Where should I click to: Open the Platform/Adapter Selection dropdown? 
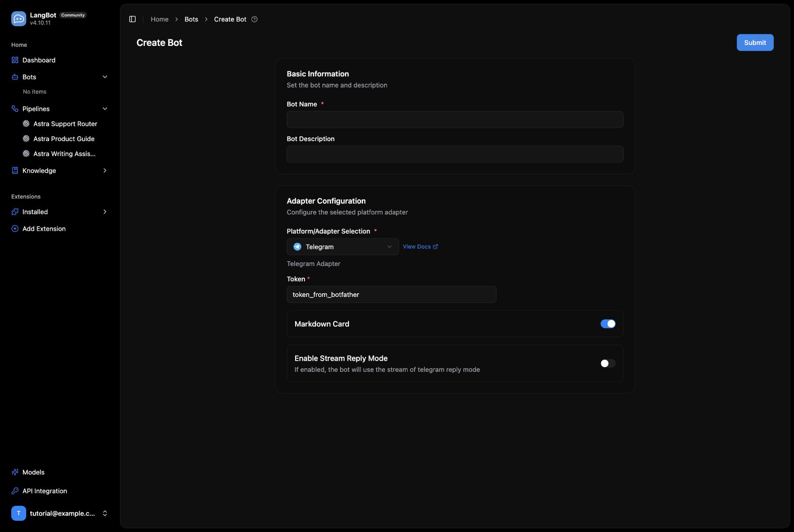tap(343, 247)
